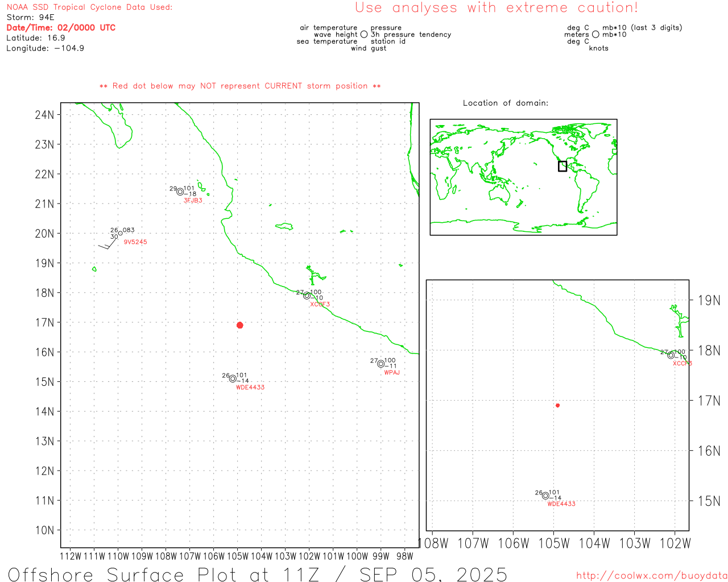Click 'Offshore Surface Plot at 11Z' title
This screenshot has width=728, height=582.
164,574
